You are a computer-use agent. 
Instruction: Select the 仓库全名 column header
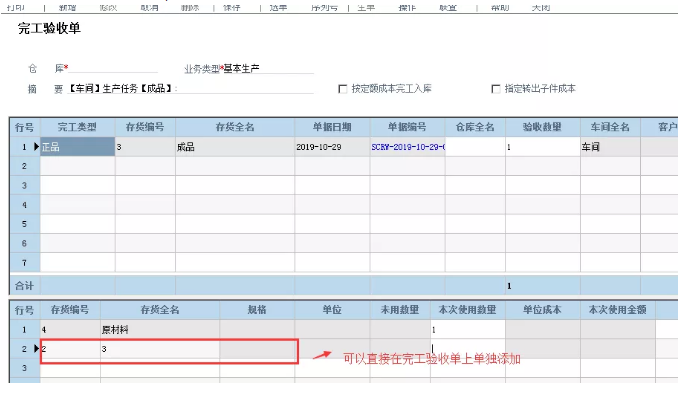(x=475, y=127)
